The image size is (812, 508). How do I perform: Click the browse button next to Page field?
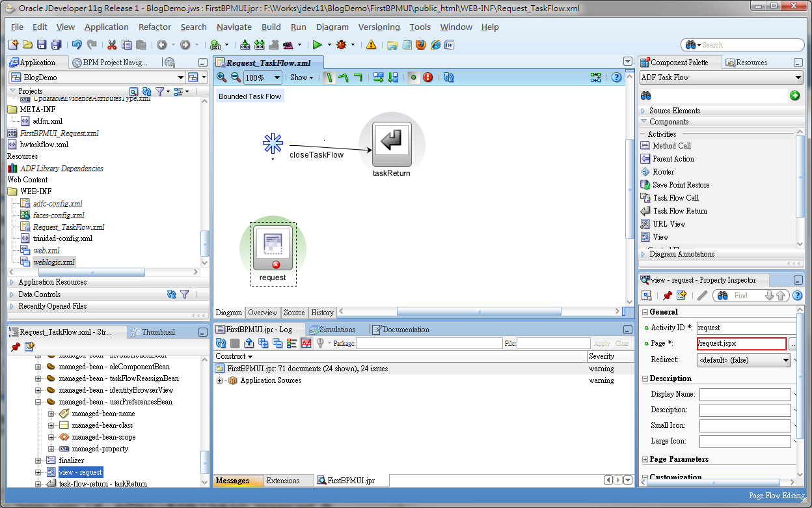click(793, 344)
